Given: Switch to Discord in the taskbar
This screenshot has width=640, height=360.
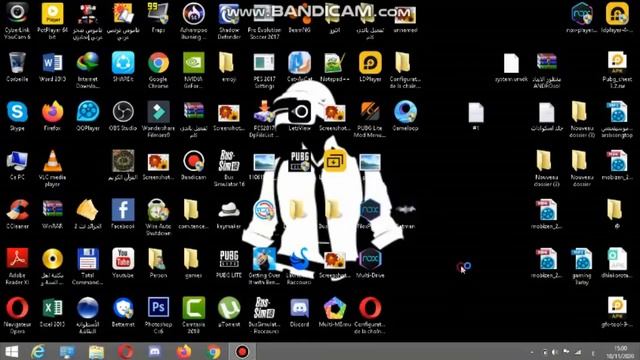Looking at the screenshot, I should [x=155, y=351].
